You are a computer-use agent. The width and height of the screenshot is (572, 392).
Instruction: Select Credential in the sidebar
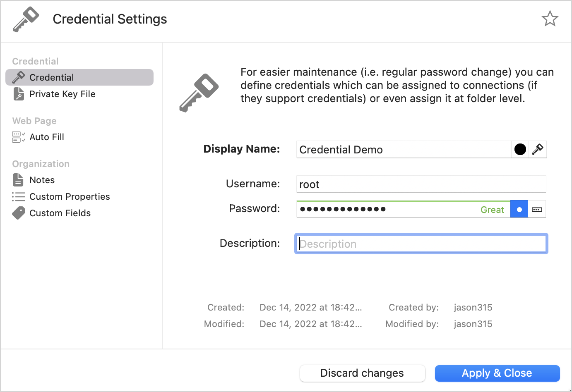(x=52, y=77)
